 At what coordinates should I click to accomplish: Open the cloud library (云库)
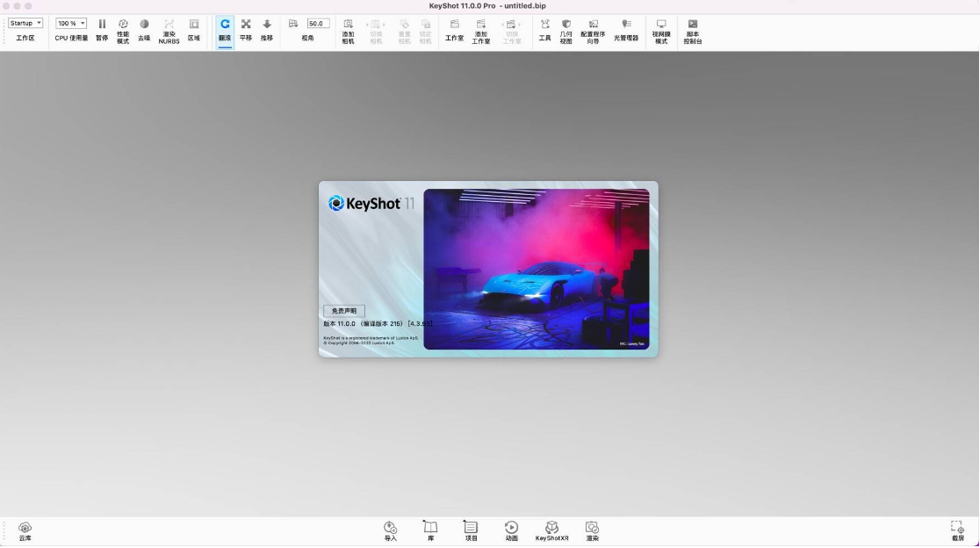(x=25, y=531)
